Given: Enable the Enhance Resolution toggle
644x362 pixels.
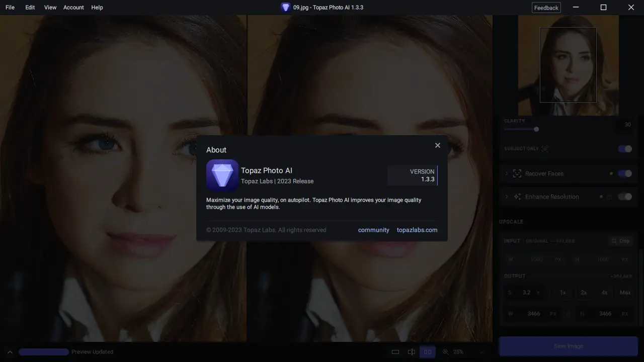Looking at the screenshot, I should coord(624,197).
